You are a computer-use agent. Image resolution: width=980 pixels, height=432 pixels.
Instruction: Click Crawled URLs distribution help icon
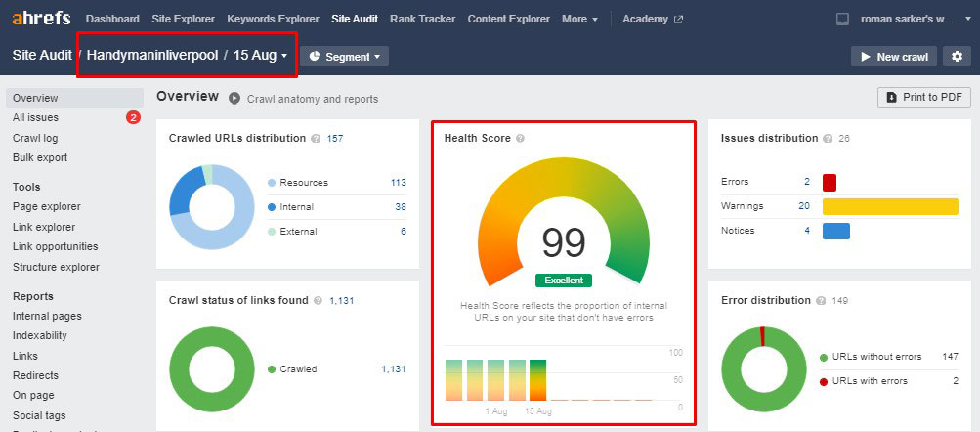[316, 139]
